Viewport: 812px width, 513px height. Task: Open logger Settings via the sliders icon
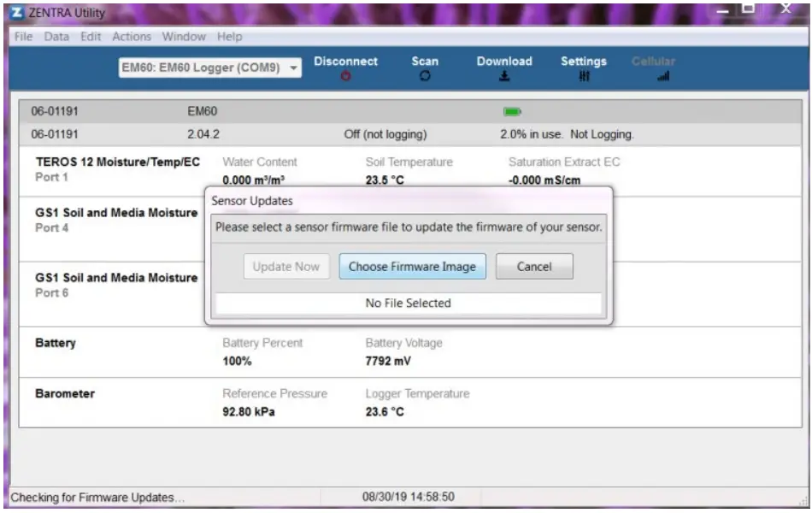pos(582,68)
